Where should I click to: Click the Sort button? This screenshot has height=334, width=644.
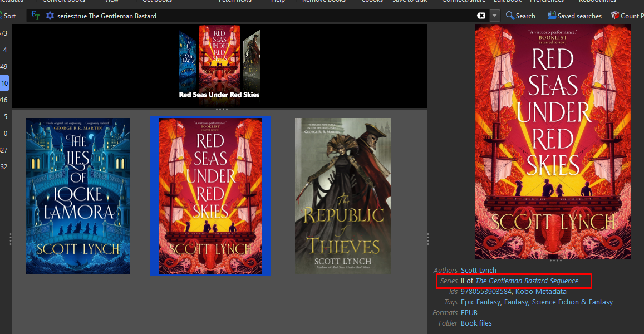8,16
